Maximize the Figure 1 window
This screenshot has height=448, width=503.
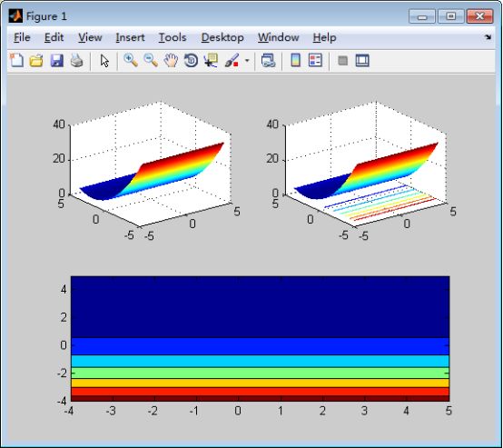point(450,16)
